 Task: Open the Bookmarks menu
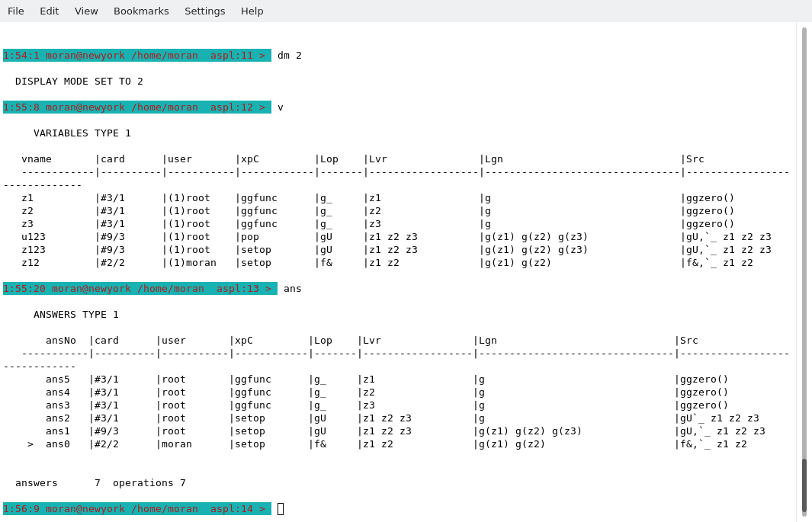141,11
